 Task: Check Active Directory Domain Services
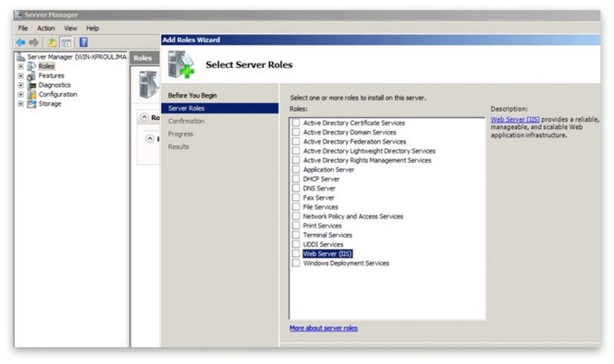[x=296, y=132]
